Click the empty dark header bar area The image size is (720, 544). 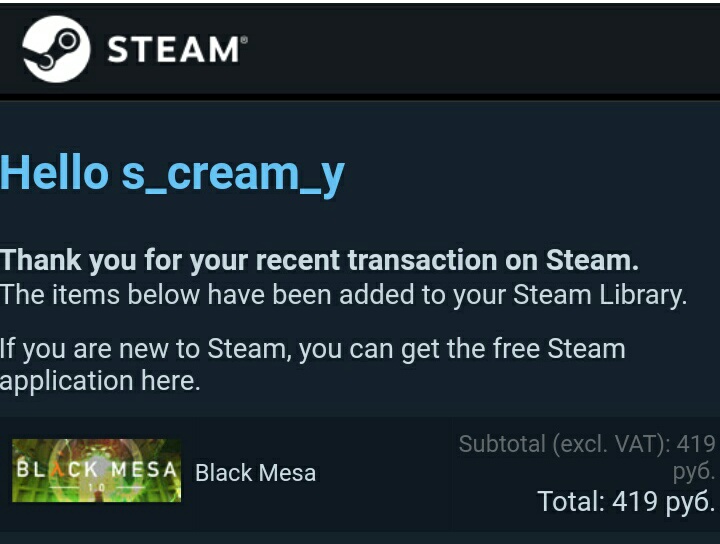click(x=480, y=48)
